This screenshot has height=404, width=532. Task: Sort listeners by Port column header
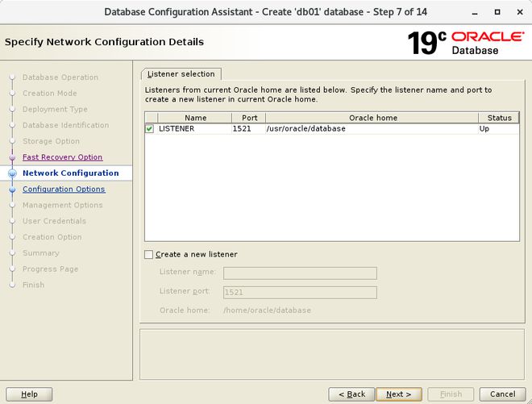249,118
